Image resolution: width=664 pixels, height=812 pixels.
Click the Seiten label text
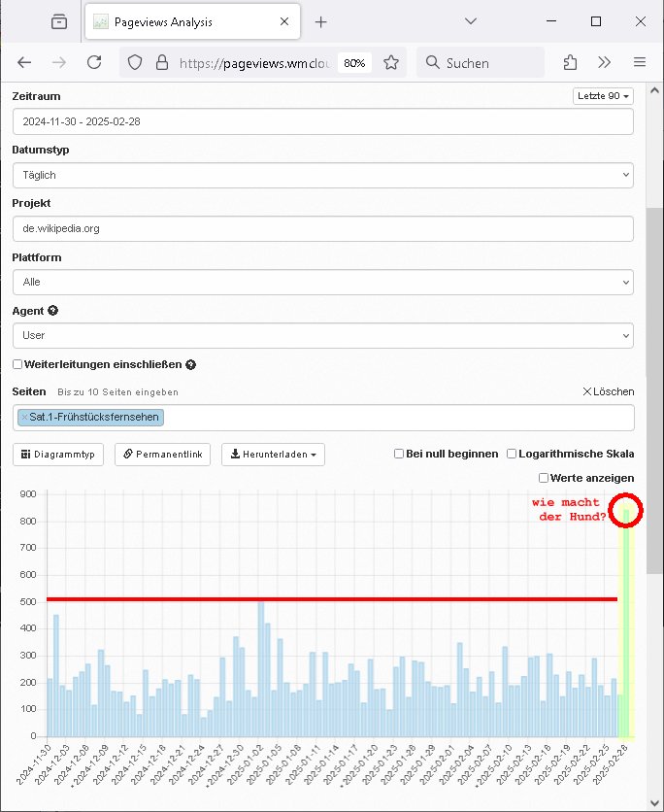point(29,391)
